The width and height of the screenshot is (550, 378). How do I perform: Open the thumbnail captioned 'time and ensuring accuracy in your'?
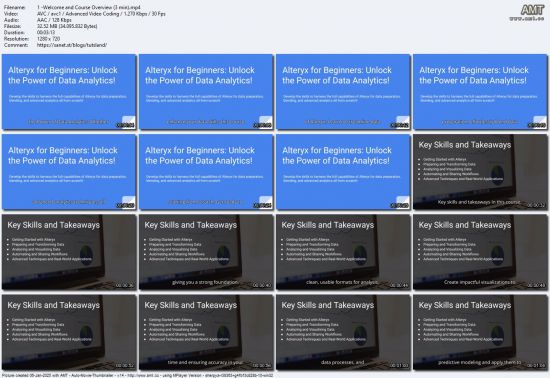(206, 332)
